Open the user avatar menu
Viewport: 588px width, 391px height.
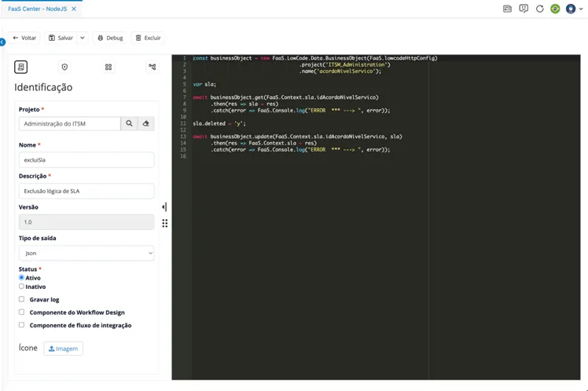pyautogui.click(x=571, y=9)
